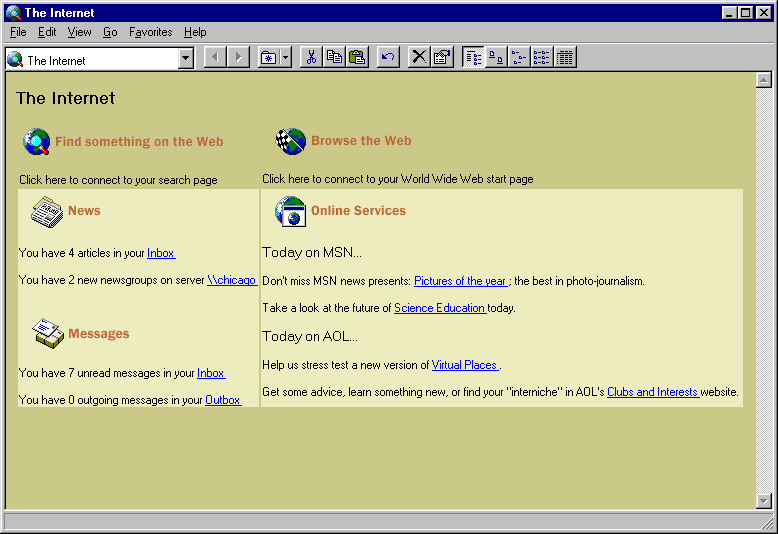Switch to Large Icons view
778x534 pixels.
(496, 58)
